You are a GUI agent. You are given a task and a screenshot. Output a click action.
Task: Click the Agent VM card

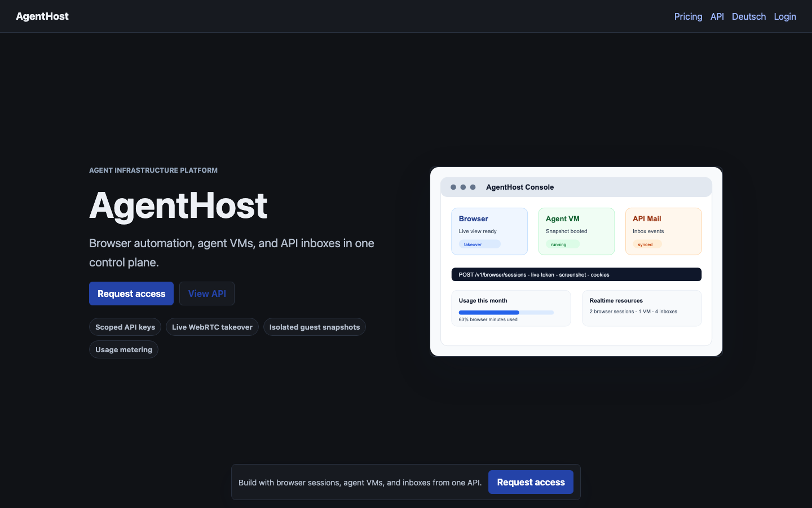(x=576, y=231)
